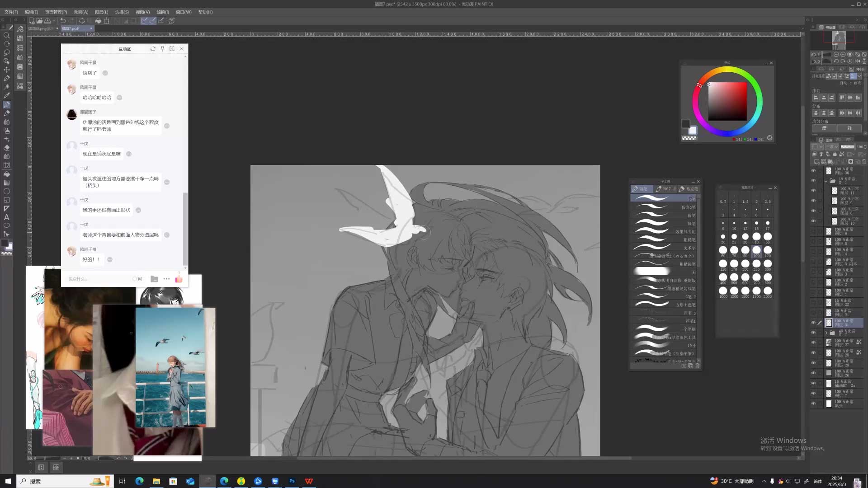Screen dimensions: 868x488
Task: Collapse the 组 1 layer folder
Action: [x=826, y=181]
